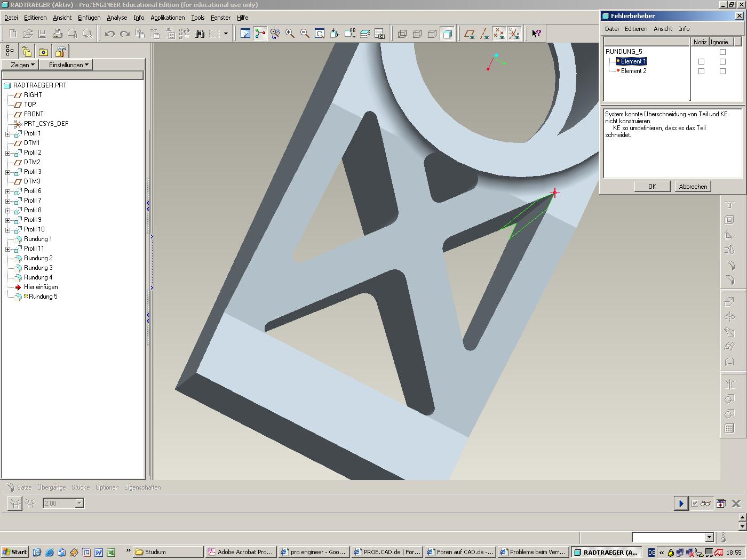Expand Profil 1 in model tree
The height and width of the screenshot is (560, 747).
(8, 134)
